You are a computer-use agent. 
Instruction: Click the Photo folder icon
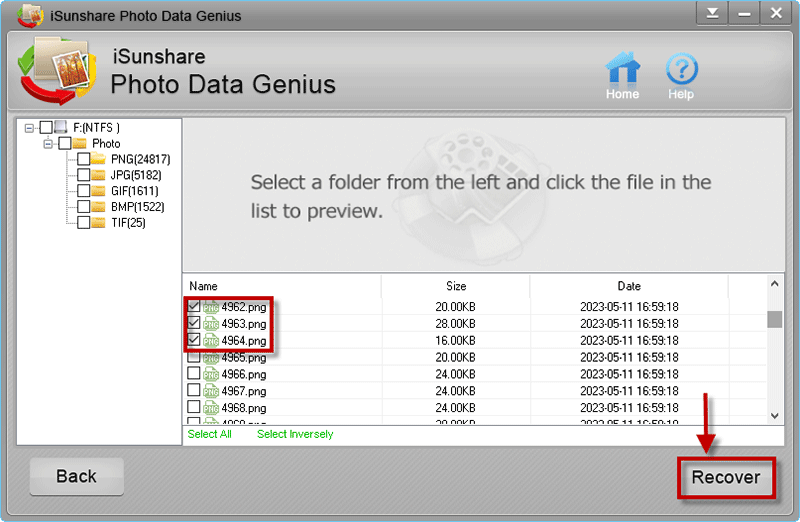[79, 143]
